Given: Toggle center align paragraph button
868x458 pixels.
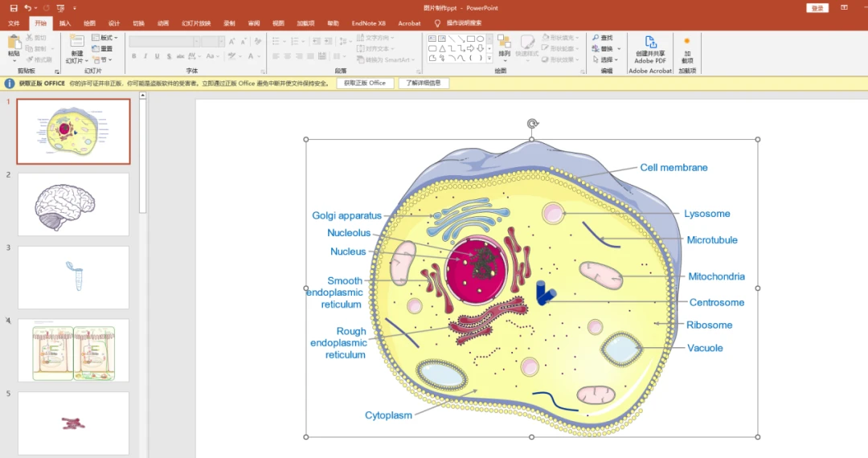Looking at the screenshot, I should [287, 56].
